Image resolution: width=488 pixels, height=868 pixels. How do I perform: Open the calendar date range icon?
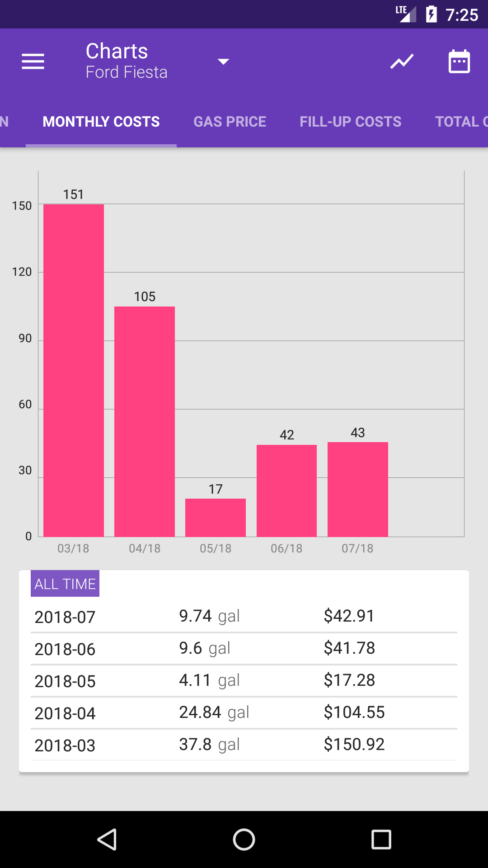(x=459, y=61)
